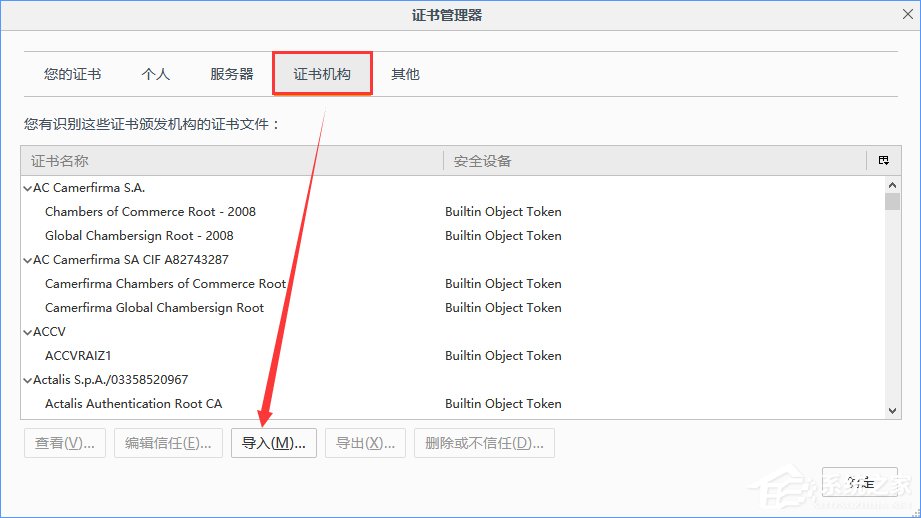Viewport: 921px width, 518px height.
Task: Click the 导出(X)... button
Action: [x=365, y=443]
